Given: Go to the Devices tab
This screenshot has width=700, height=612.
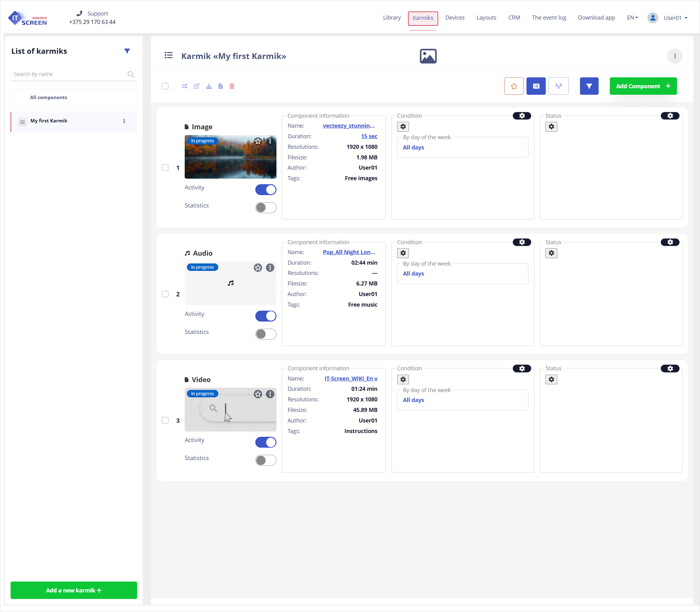Looking at the screenshot, I should click(455, 18).
